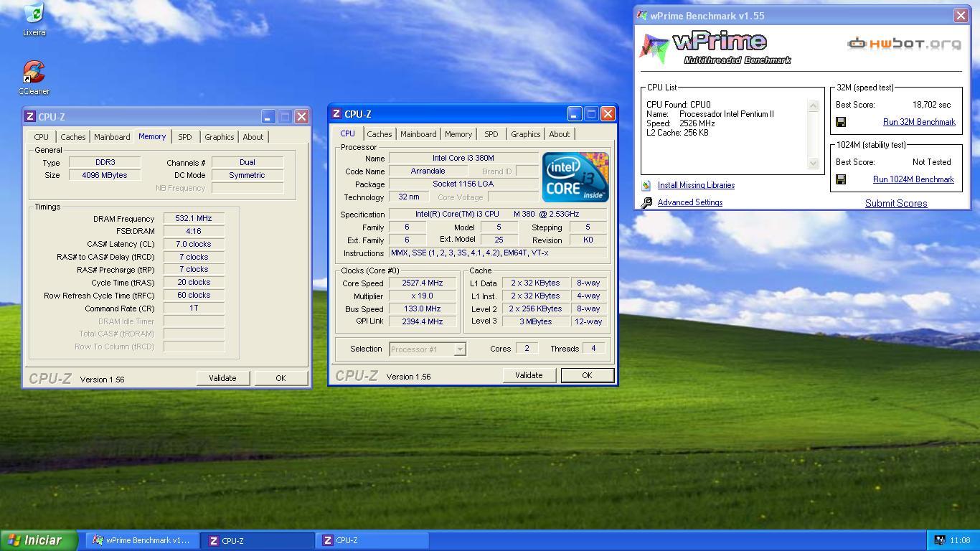980x551 pixels.
Task: Click the Core Speed 2527.4 MHz field
Action: click(x=422, y=283)
